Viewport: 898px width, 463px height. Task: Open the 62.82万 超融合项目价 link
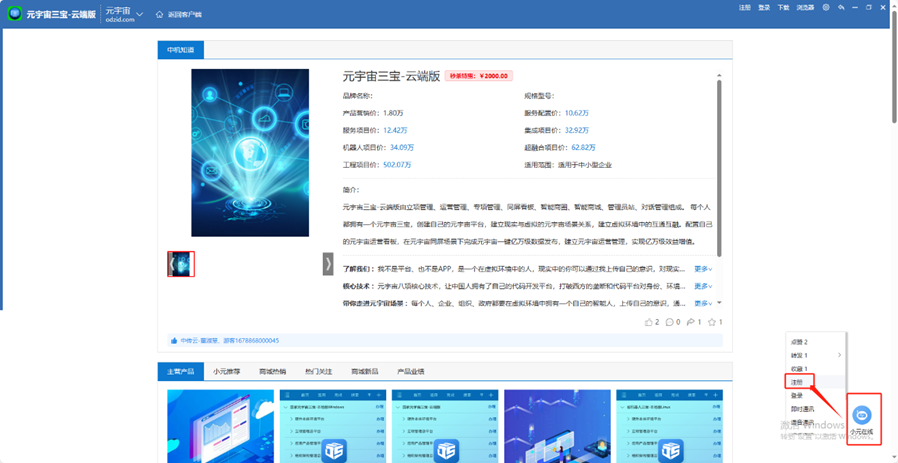click(584, 147)
